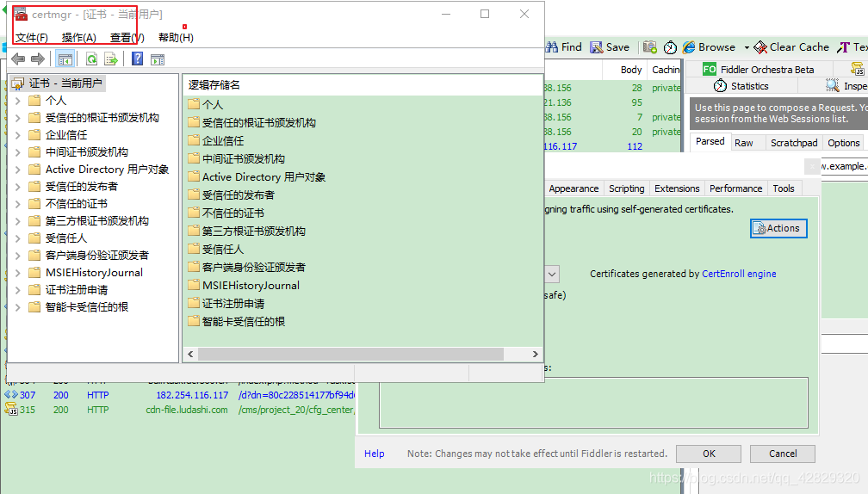Switch to the Tools tab in options
868x494 pixels.
pos(784,188)
